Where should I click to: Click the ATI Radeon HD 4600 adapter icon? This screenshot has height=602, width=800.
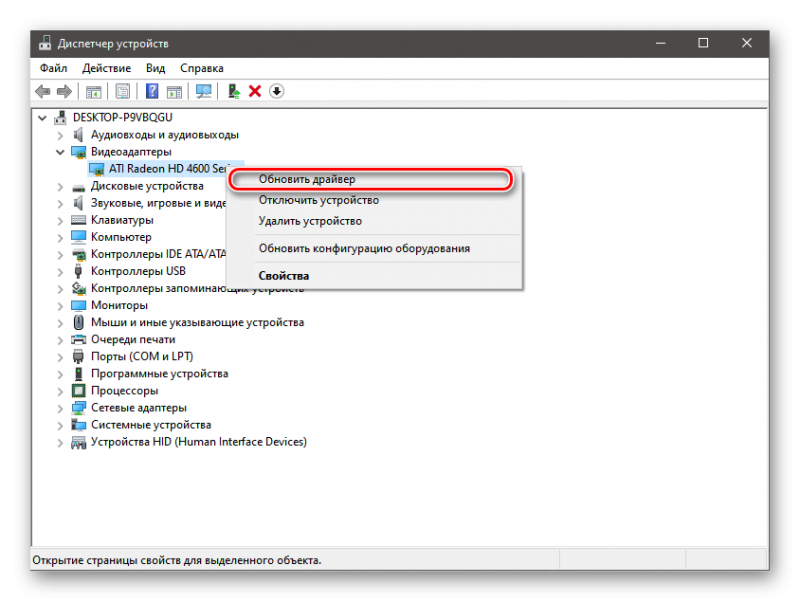(x=96, y=169)
